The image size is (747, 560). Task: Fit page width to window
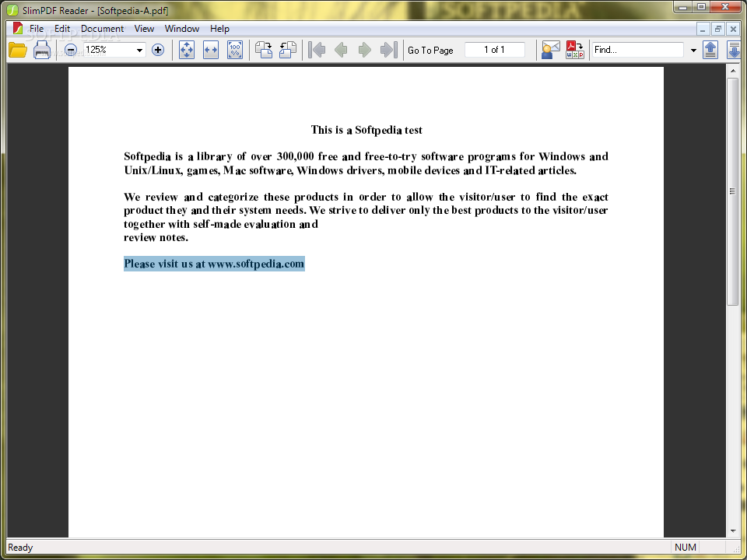click(211, 50)
